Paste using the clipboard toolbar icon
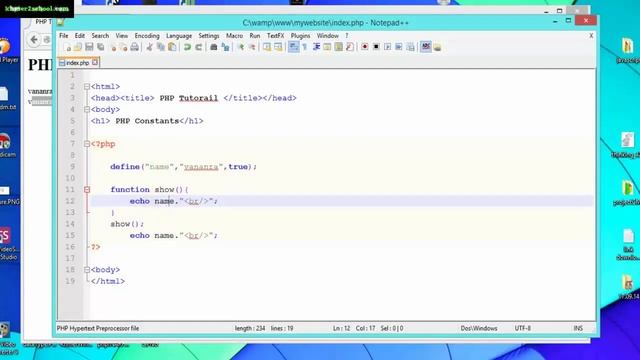The height and width of the screenshot is (360, 640). 172,47
